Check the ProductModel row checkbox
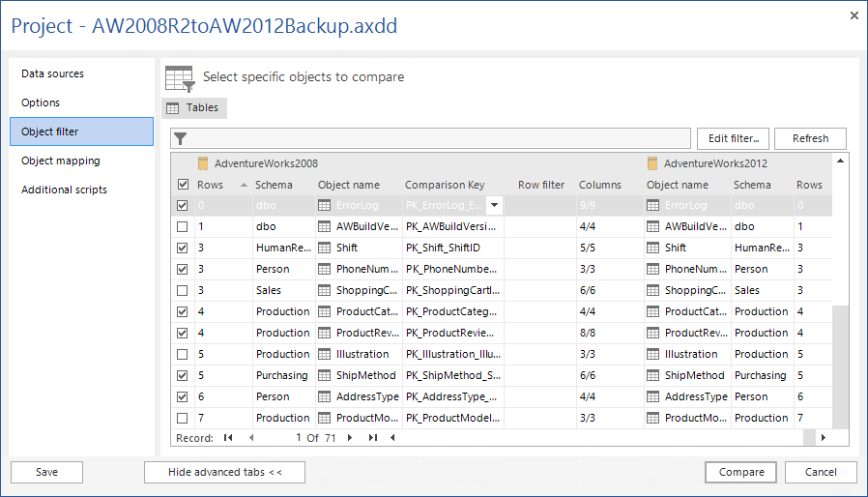Screen dimensions: 868x497 pyautogui.click(x=182, y=419)
